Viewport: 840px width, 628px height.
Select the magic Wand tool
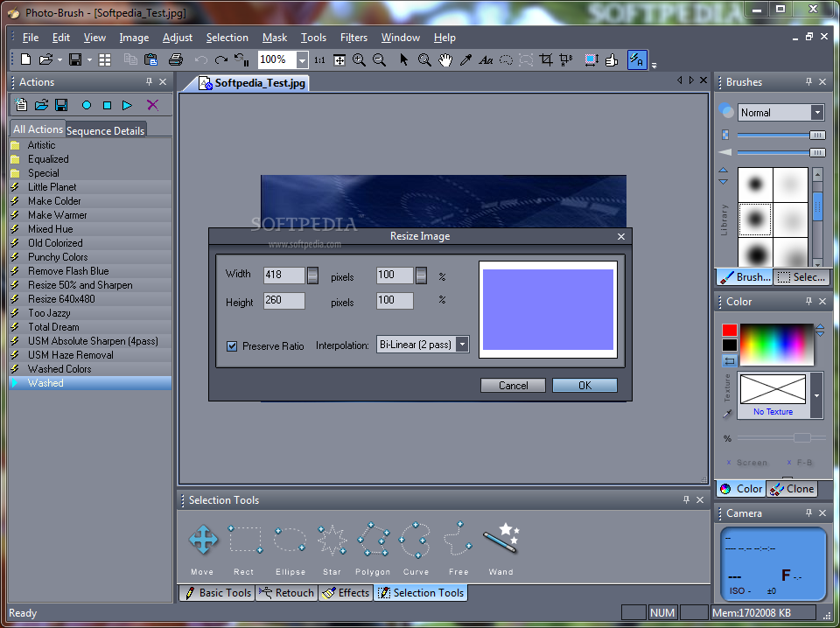point(501,538)
